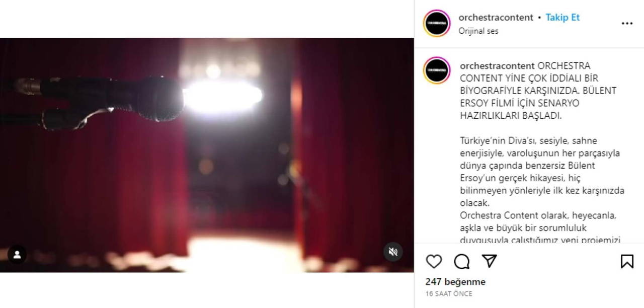
Task: Click the orchestracontent avatar beside the caption
Action: coord(437,70)
